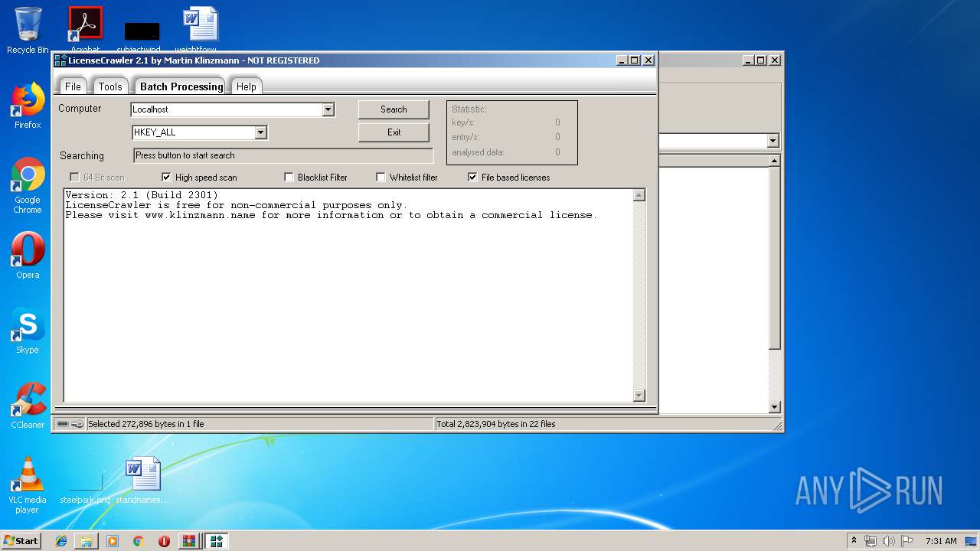980x551 pixels.
Task: Enable the Whitelist filter checkbox
Action: [x=381, y=177]
